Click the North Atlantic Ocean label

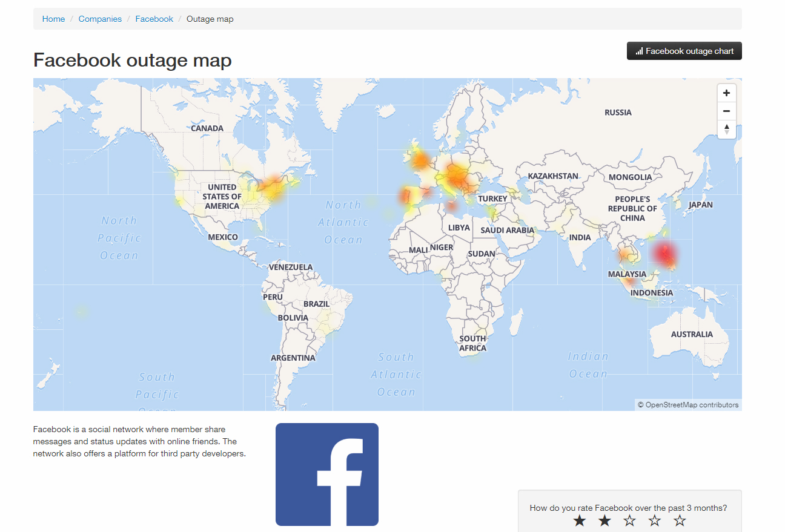click(x=343, y=222)
